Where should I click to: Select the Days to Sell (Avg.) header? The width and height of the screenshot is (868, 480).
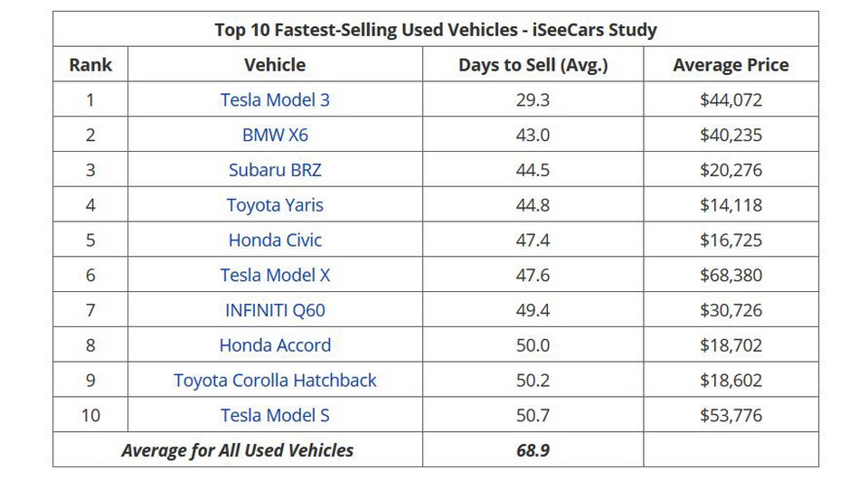533,65
